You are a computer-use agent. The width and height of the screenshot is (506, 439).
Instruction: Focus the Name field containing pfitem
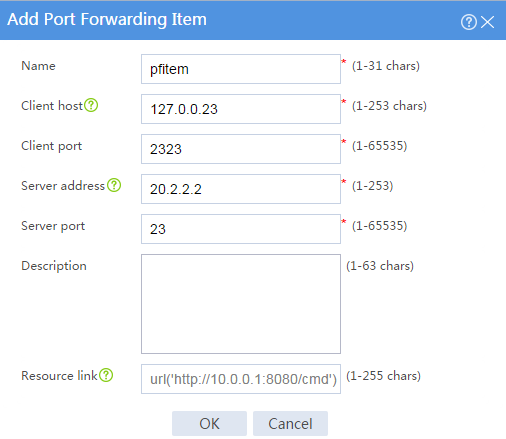[x=241, y=69]
